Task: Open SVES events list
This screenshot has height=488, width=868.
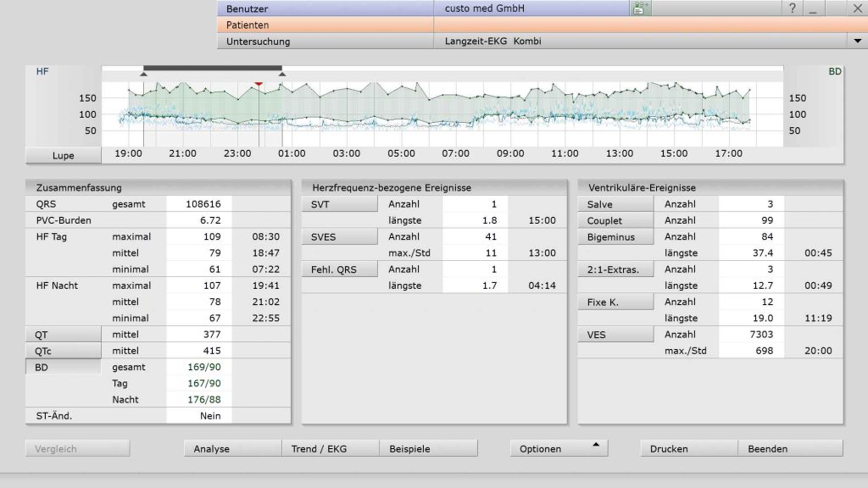Action: pyautogui.click(x=339, y=237)
